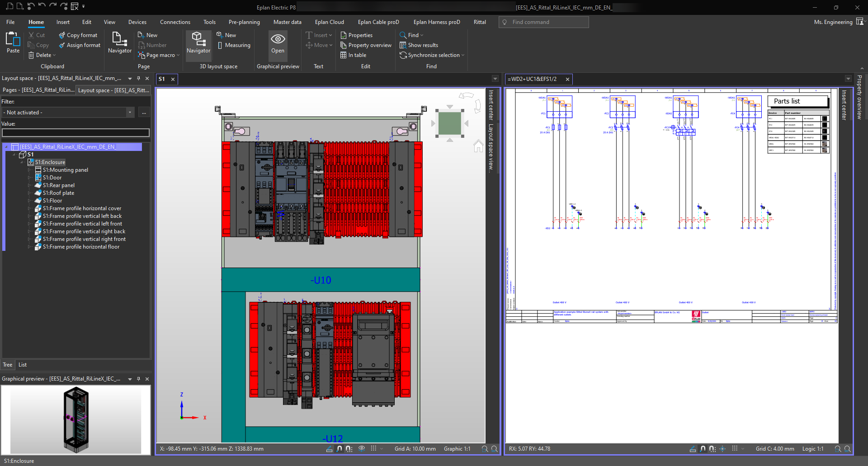Open the Devices menu tab
The image size is (868, 466).
pos(137,22)
